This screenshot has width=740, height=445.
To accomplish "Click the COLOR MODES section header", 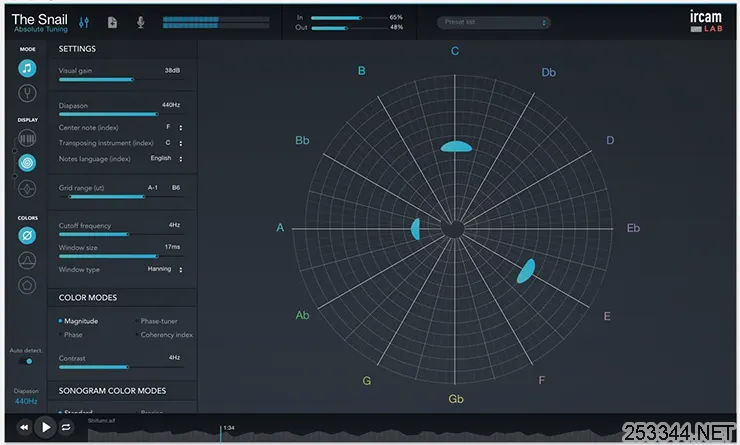I will click(88, 297).
